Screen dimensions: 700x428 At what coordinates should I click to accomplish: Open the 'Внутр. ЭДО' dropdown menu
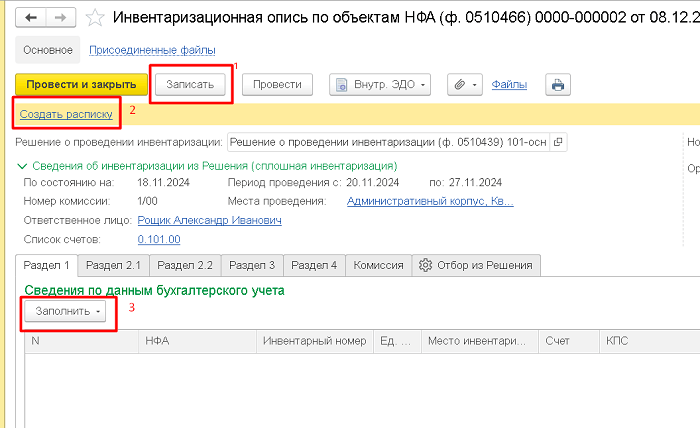point(381,85)
